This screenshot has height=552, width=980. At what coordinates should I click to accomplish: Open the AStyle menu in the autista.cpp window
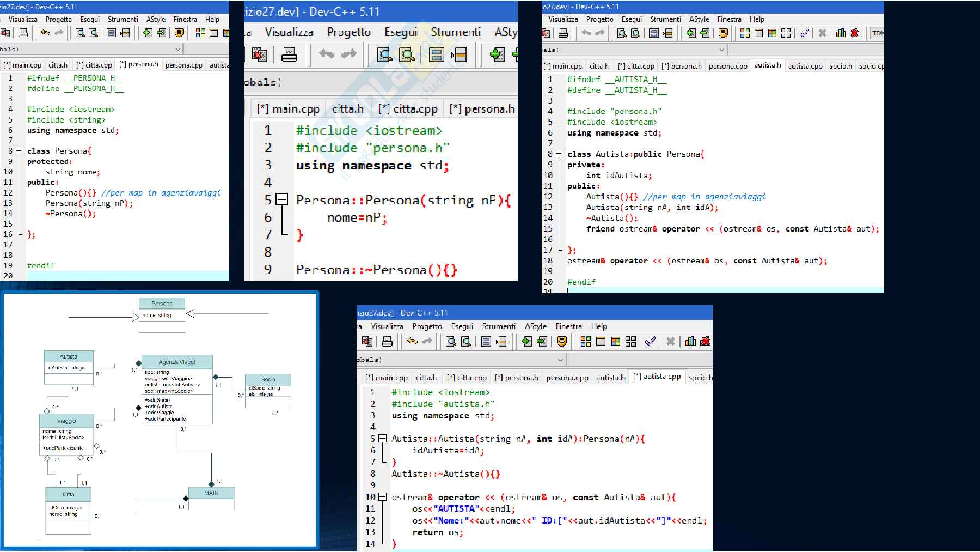point(535,326)
